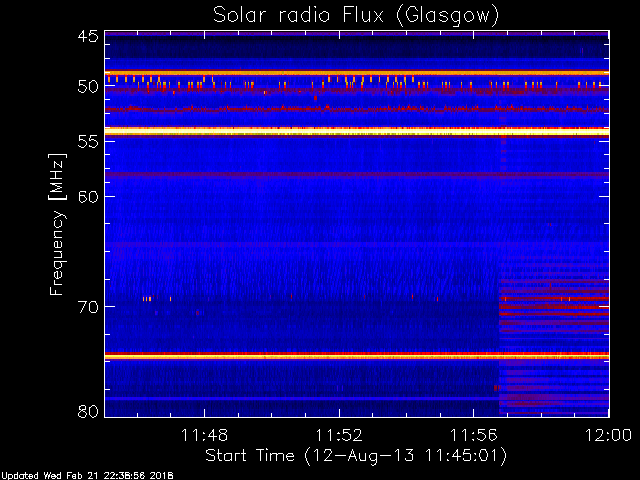Click the 45 frequency tick label
The image size is (640, 480).
[x=88, y=36]
